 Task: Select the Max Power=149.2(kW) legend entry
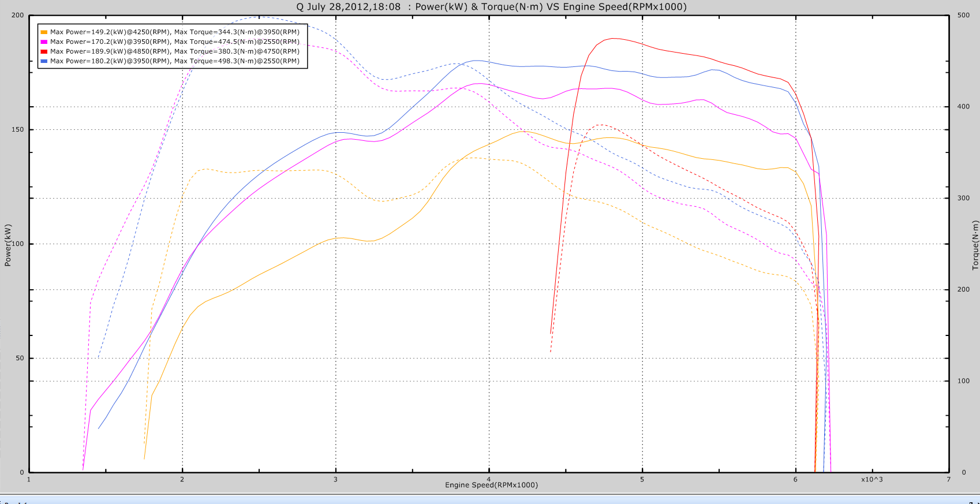[x=174, y=32]
